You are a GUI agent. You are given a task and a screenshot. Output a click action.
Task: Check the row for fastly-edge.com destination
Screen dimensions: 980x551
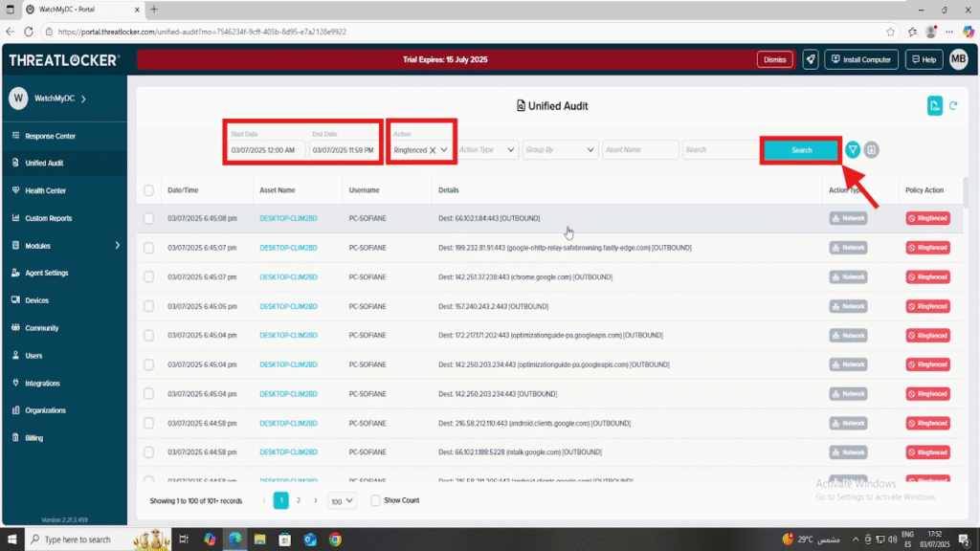point(148,248)
